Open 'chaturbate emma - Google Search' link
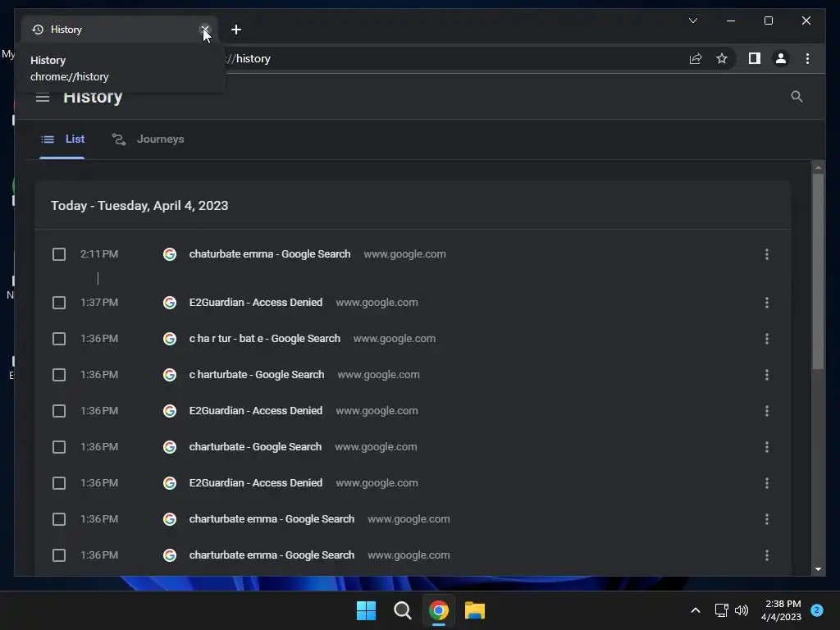Image resolution: width=840 pixels, height=630 pixels. pos(269,254)
